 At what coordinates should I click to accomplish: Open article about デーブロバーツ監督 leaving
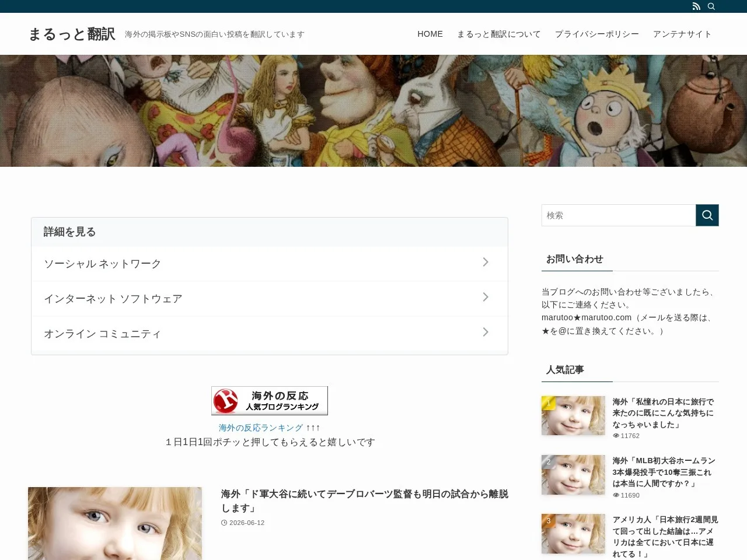(x=365, y=501)
